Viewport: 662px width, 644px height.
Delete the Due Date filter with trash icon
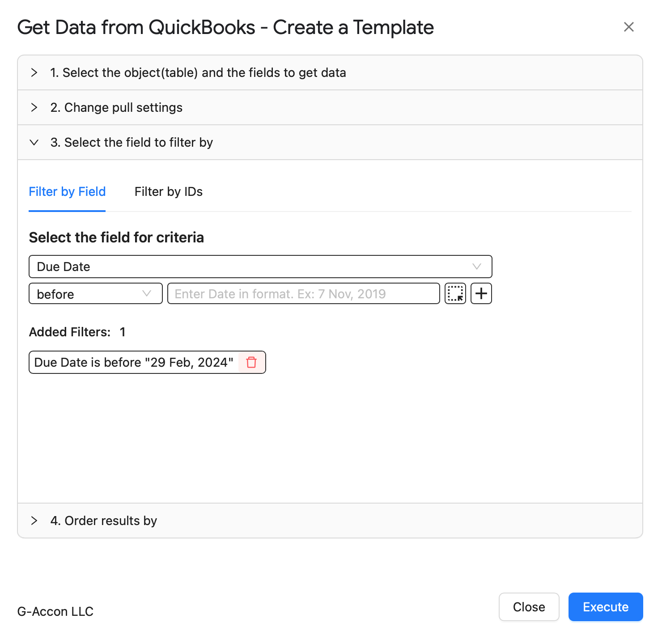click(251, 362)
